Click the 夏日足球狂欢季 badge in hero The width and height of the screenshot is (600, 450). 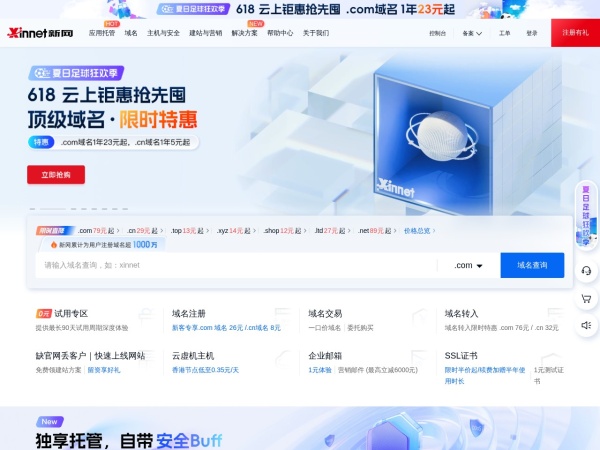tap(76, 73)
